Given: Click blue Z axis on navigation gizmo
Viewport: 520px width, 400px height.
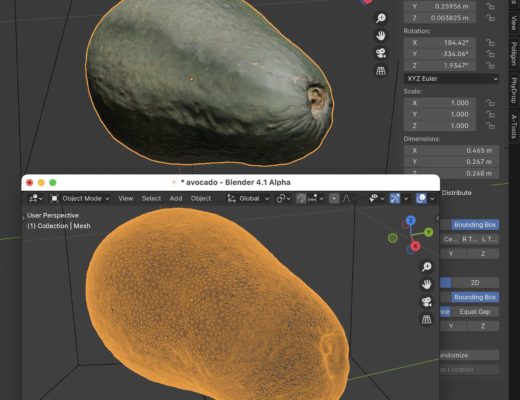Looking at the screenshot, I should point(411,221).
